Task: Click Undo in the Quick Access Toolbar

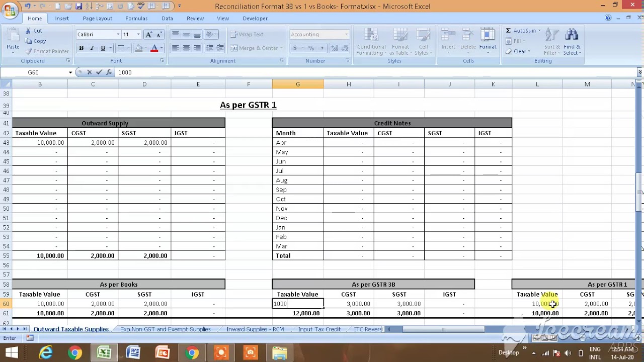Action: [28, 6]
